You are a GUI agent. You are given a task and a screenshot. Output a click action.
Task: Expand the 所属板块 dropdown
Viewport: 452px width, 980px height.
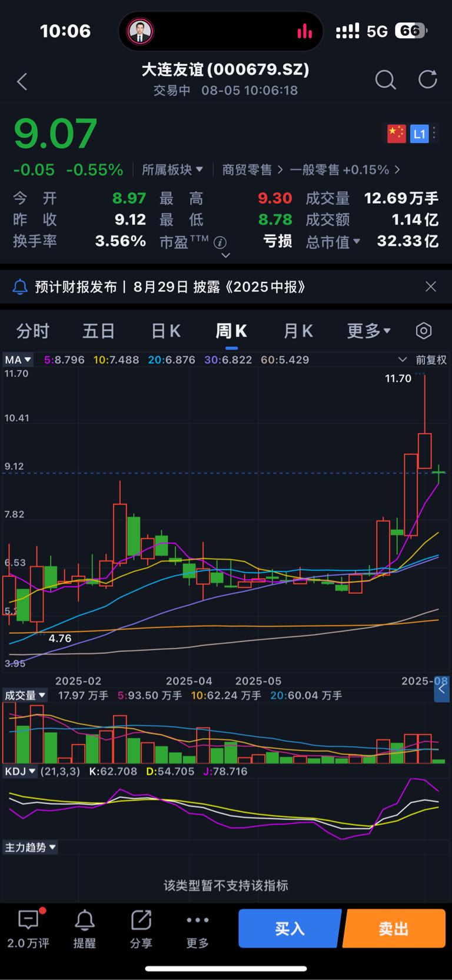(172, 170)
